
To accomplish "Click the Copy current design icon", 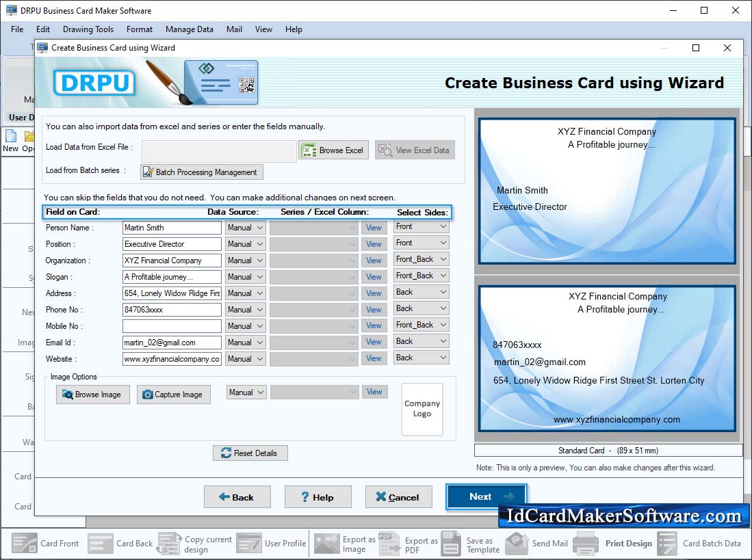I will [169, 543].
